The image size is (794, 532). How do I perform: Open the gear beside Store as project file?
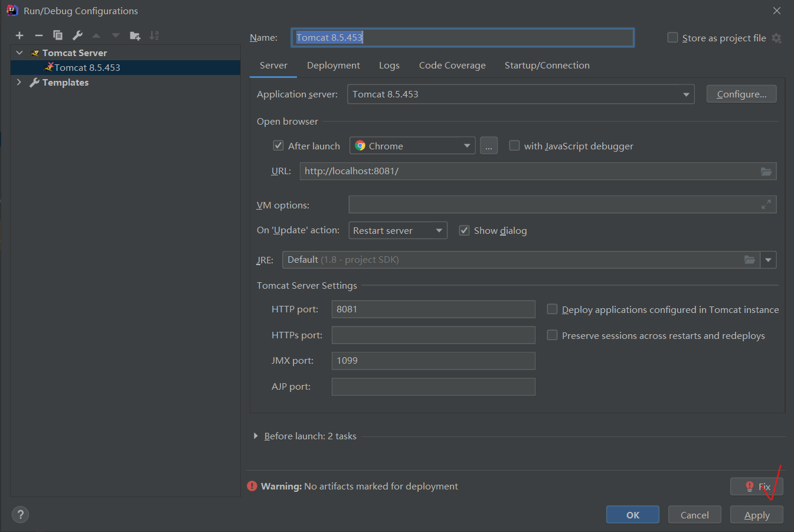[x=777, y=38]
